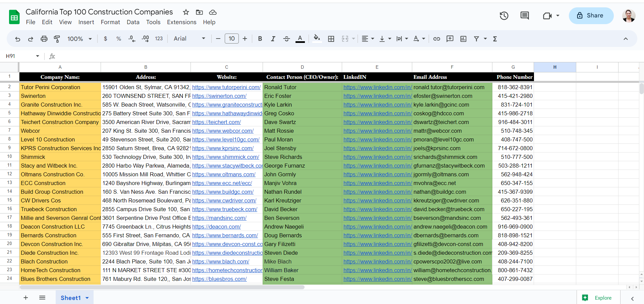Open comment history icon
Viewport: 644px width, 304px height.
tap(525, 16)
